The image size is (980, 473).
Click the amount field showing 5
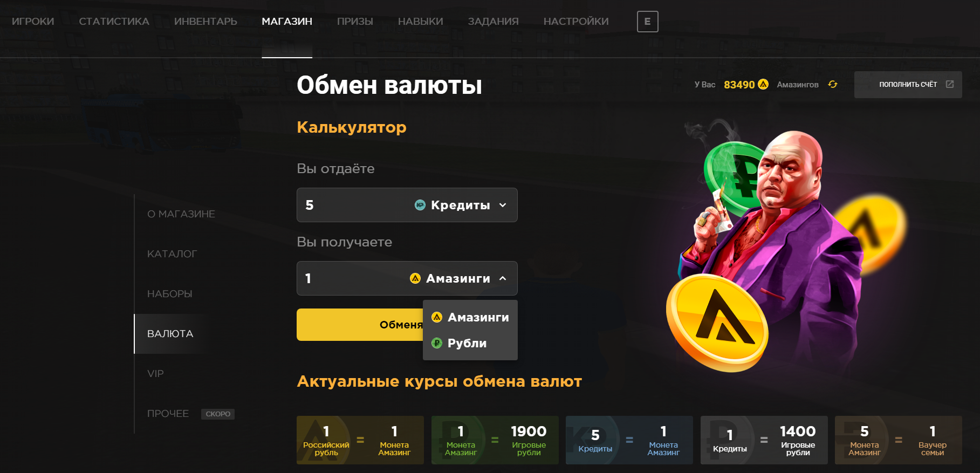(x=353, y=205)
